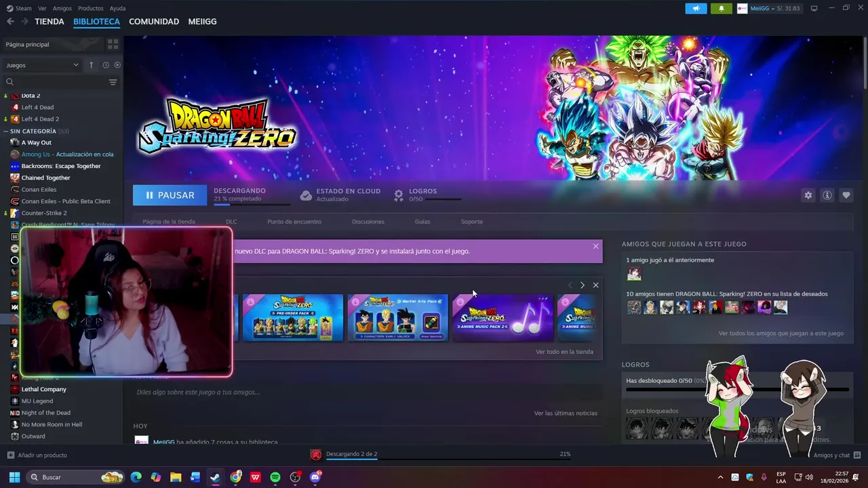The image size is (868, 488).
Task: Pause the Dragon Ball download
Action: (x=170, y=195)
